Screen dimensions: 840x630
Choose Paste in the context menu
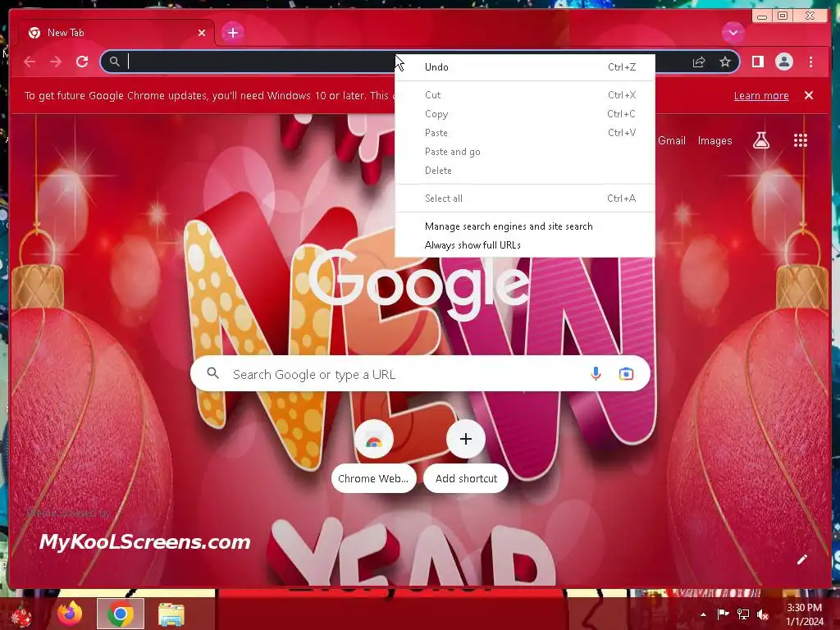tap(525, 132)
